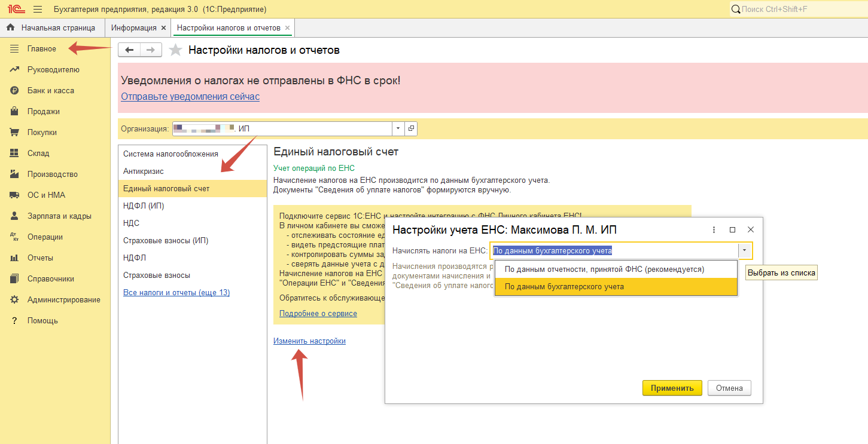The height and width of the screenshot is (444, 868).
Task: Switch to the Информация tab
Action: [x=133, y=28]
